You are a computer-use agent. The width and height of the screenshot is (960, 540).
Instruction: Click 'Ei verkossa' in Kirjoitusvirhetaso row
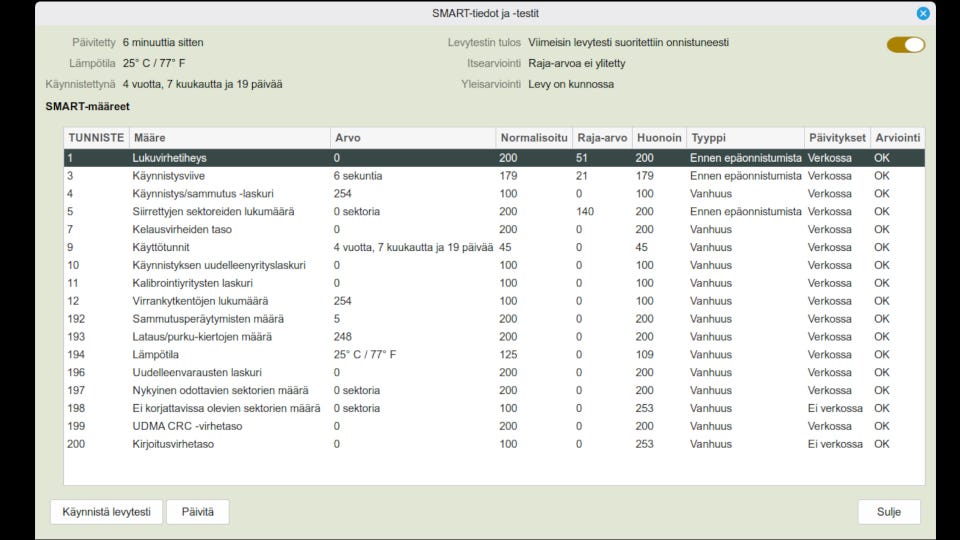(x=835, y=444)
